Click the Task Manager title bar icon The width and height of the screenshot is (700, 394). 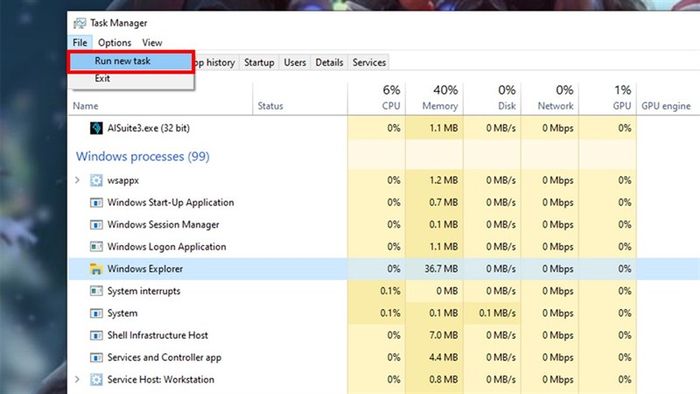80,23
